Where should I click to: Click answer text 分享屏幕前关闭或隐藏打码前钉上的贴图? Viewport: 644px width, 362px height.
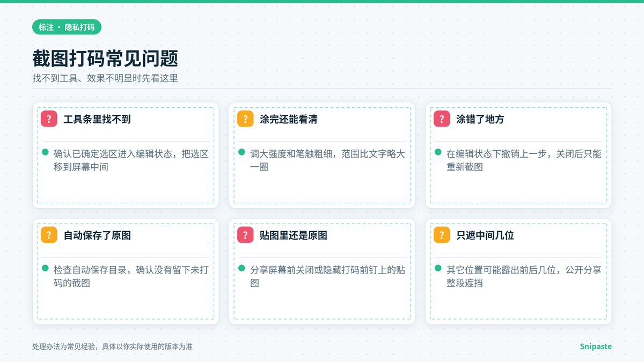(327, 276)
